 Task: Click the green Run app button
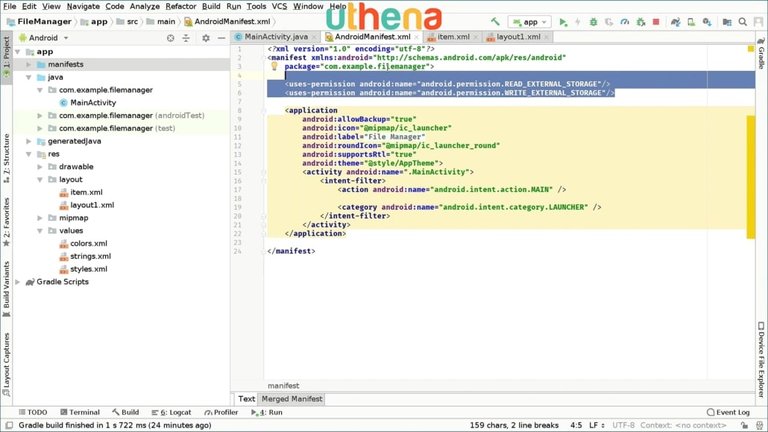(563, 21)
